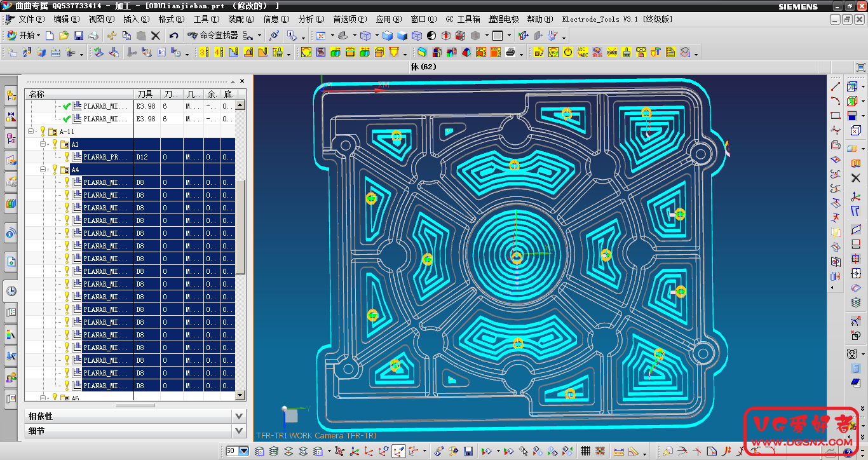Open the 编辑(E) menu
This screenshot has width=868, height=460.
click(67, 19)
